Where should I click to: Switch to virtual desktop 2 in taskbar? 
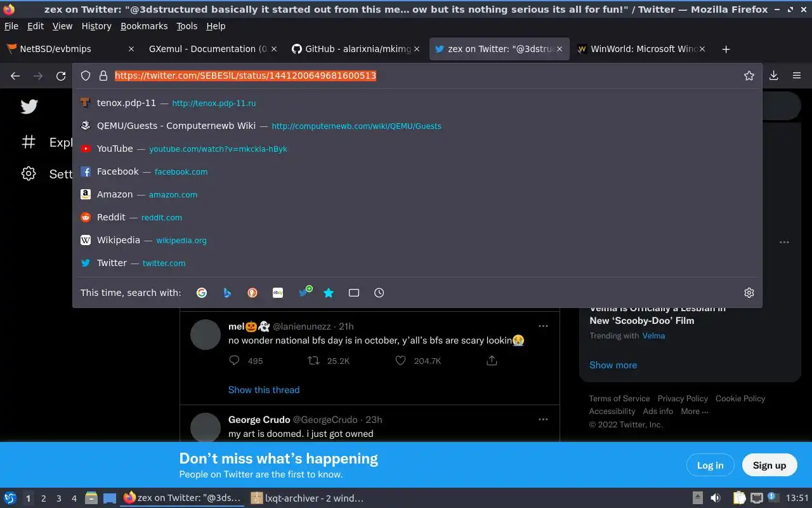click(43, 498)
